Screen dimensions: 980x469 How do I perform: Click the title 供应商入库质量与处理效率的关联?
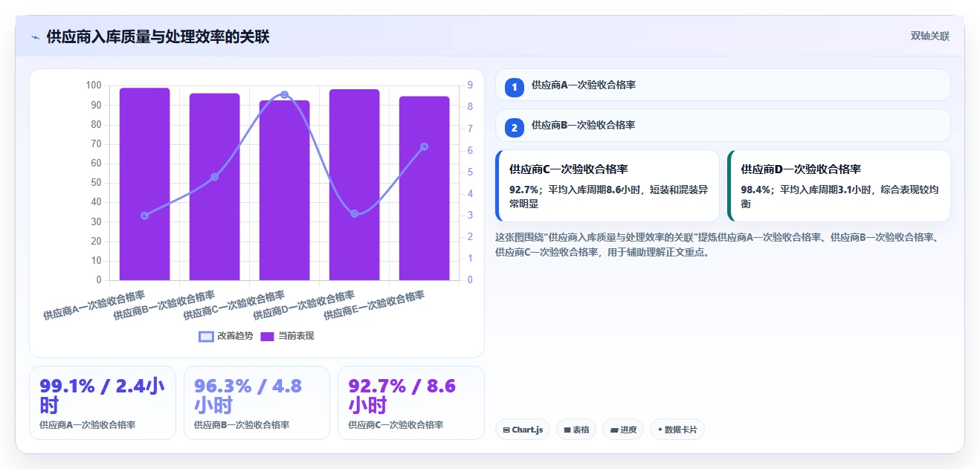158,36
